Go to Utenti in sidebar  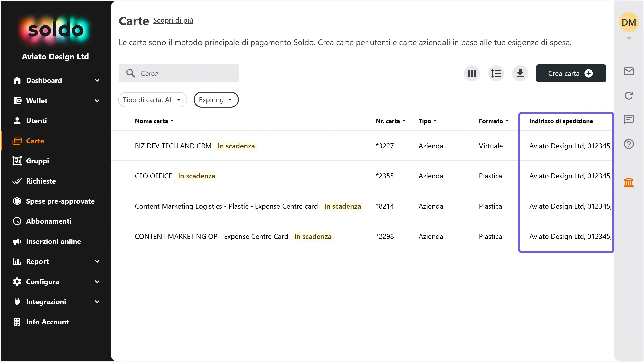36,121
